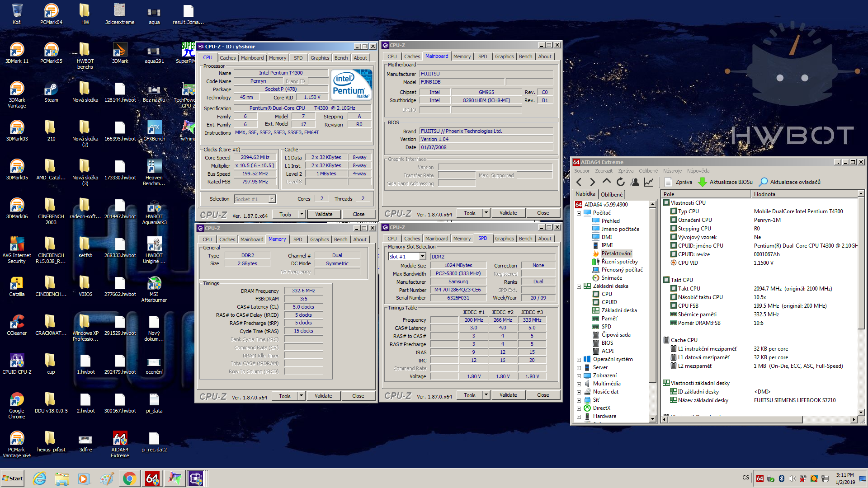Open 3DMark 11 desktop icon

17,52
